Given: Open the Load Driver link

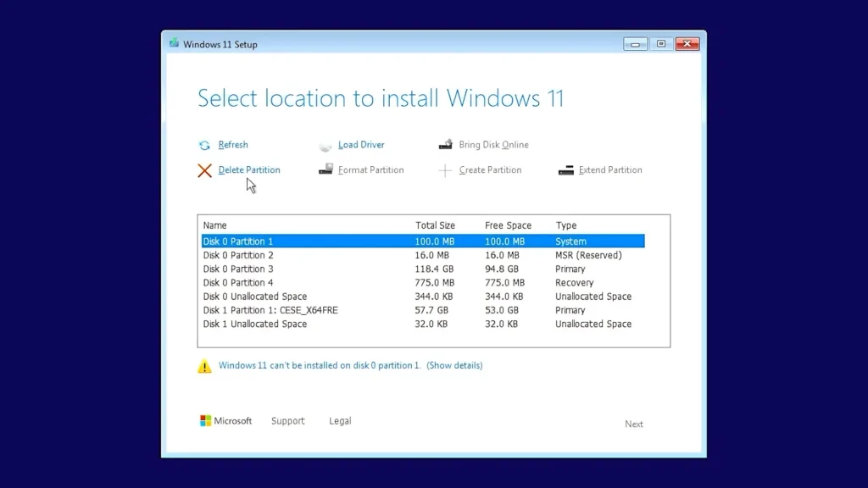Looking at the screenshot, I should (x=361, y=144).
